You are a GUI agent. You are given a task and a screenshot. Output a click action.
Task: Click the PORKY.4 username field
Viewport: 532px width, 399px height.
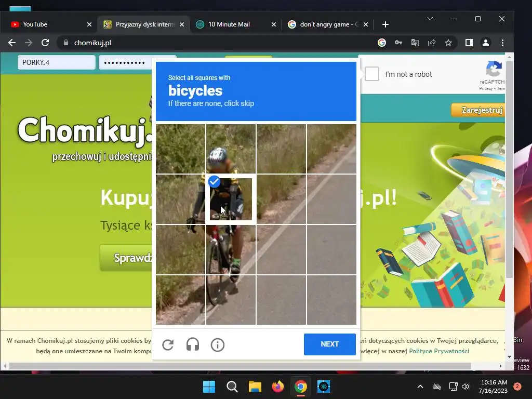[x=56, y=62]
